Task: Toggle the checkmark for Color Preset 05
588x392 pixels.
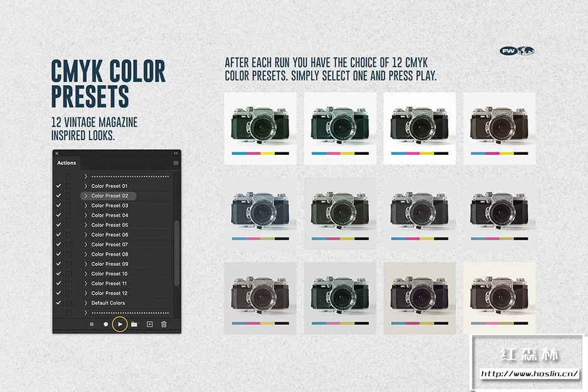Action: tap(58, 225)
